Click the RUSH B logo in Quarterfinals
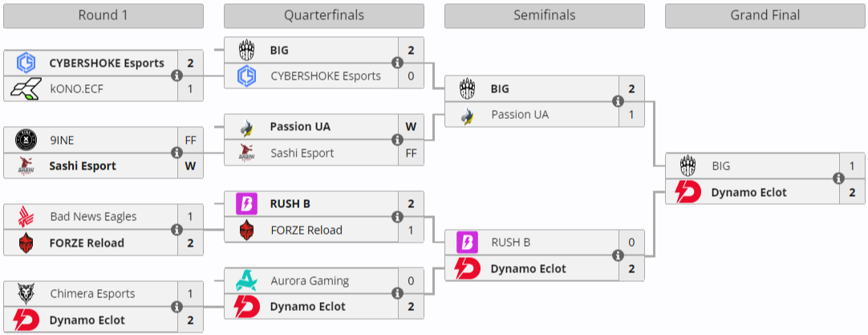868x335 pixels. 247,204
